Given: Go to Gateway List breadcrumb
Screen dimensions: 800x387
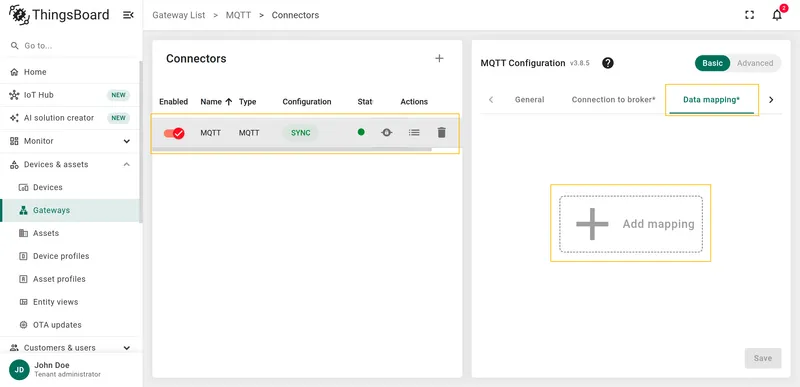Looking at the screenshot, I should click(179, 15).
